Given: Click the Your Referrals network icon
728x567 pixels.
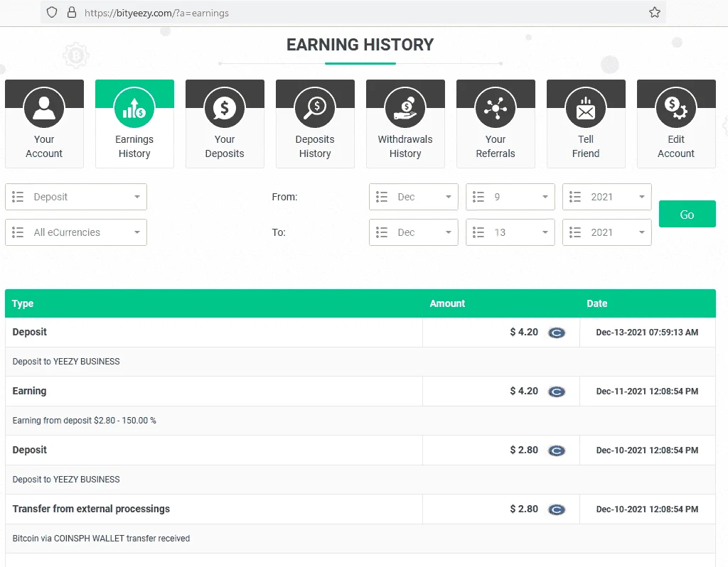Looking at the screenshot, I should [496, 108].
